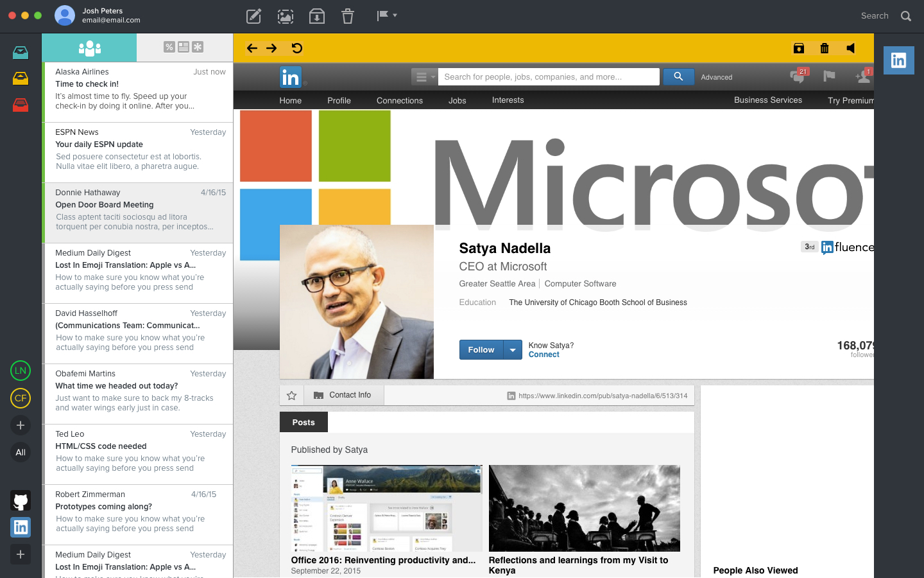Image resolution: width=924 pixels, height=578 pixels.
Task: Open the flag dropdown in top toolbar
Action: pyautogui.click(x=387, y=15)
